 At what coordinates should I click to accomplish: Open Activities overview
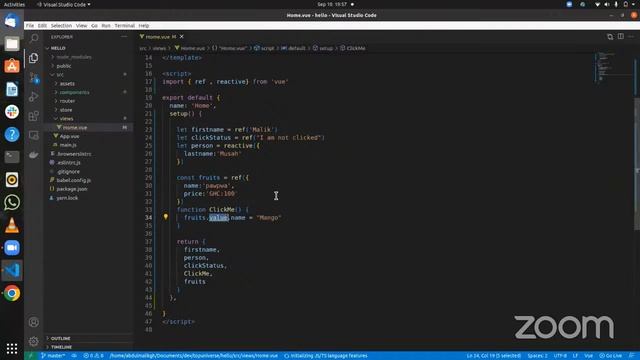click(14, 4)
